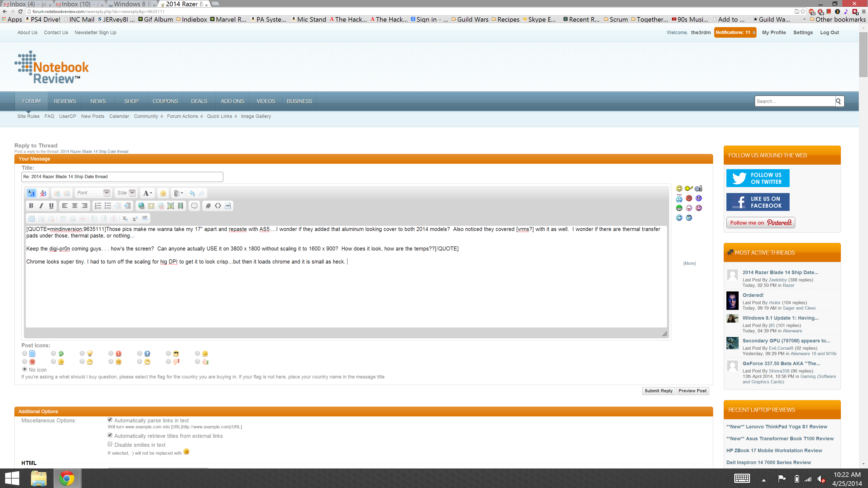Insert horizontal rule icon

click(145, 219)
